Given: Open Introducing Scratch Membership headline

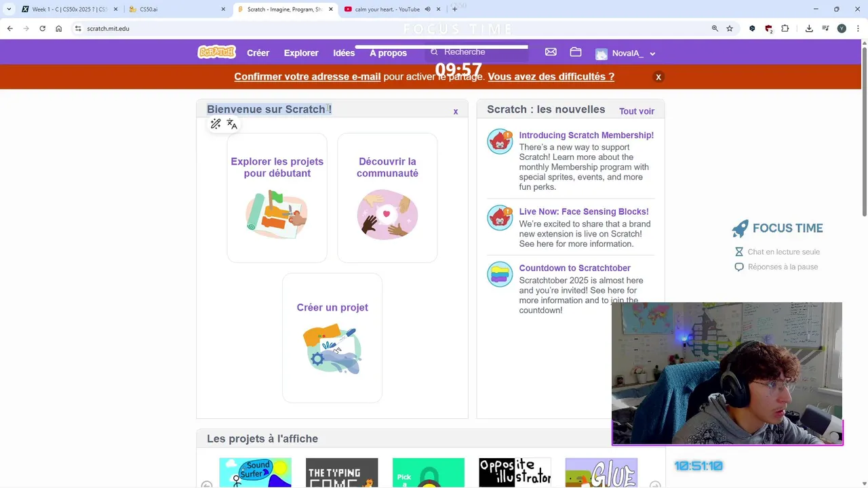Looking at the screenshot, I should (586, 135).
